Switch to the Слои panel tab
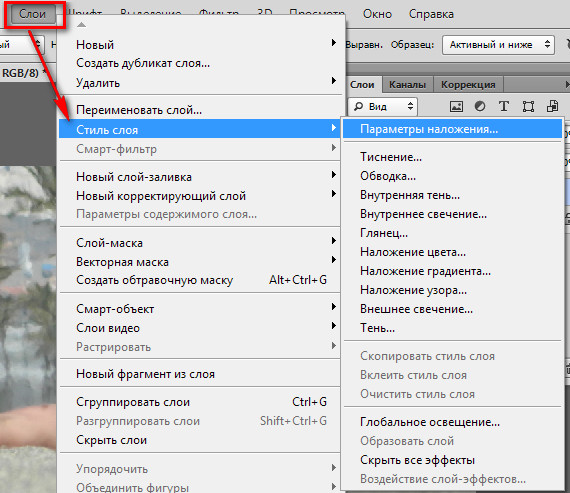570x493 pixels. 362,85
